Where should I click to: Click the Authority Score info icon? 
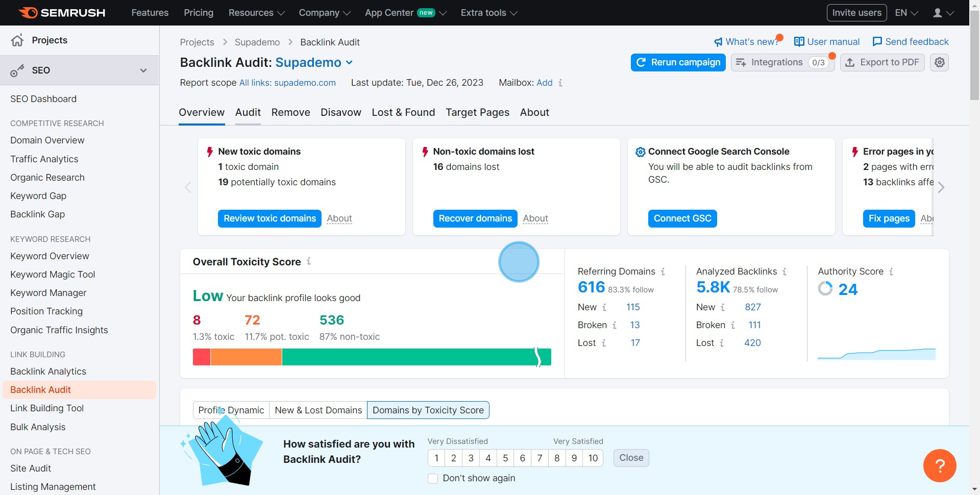point(891,271)
